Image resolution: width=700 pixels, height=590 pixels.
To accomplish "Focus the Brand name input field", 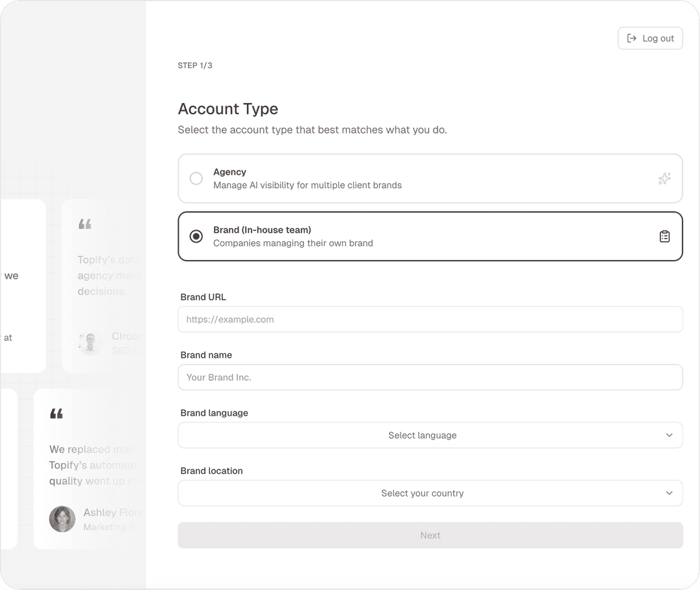I will click(430, 377).
